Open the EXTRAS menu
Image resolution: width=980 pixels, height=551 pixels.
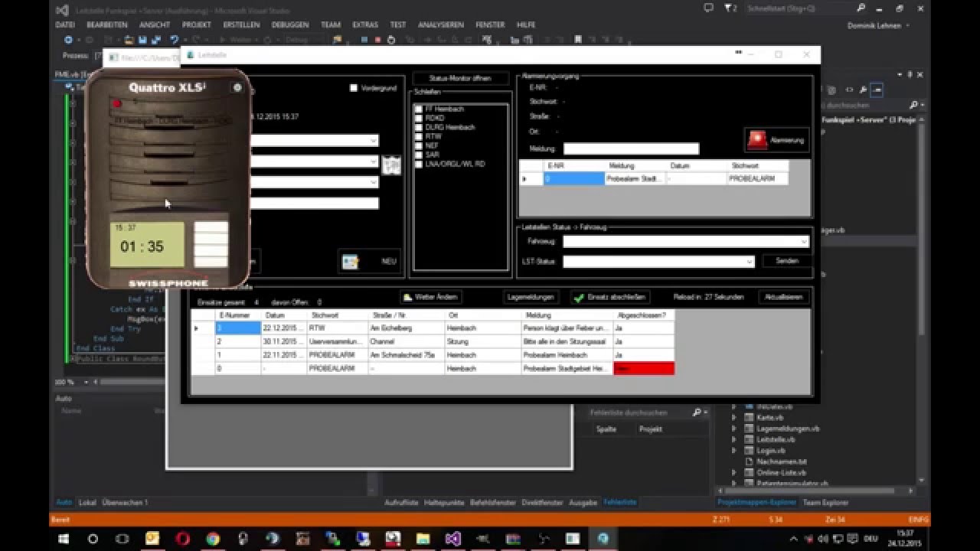coord(365,24)
